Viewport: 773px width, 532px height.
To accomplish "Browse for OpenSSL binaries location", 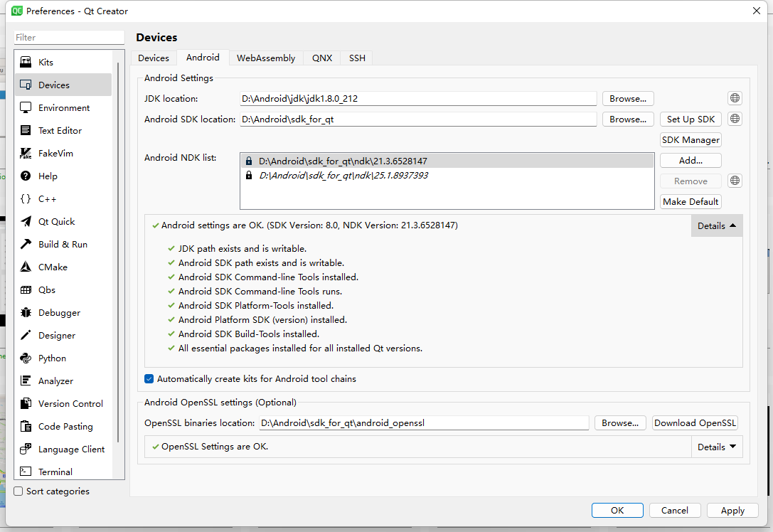I will pos(619,423).
